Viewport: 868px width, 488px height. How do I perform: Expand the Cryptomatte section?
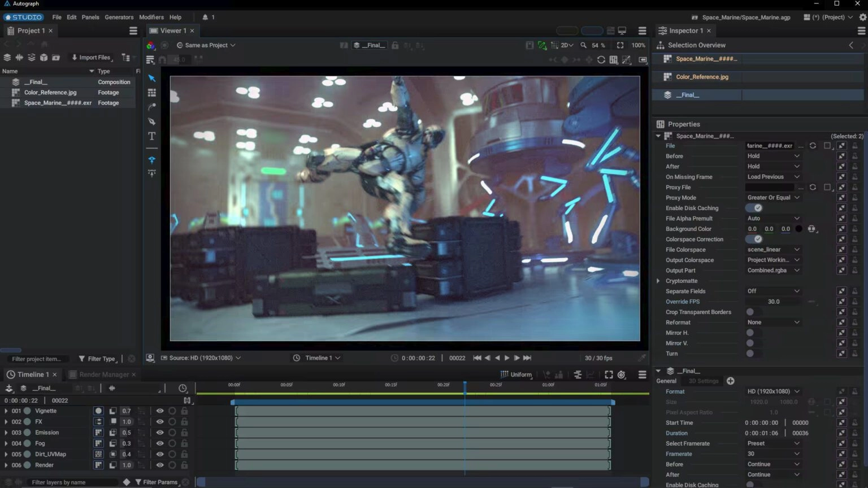coord(658,281)
